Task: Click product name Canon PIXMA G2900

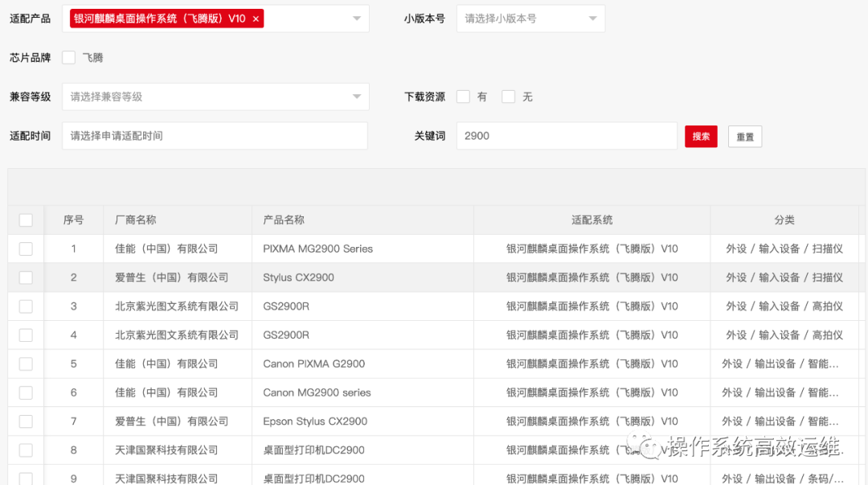Action: (x=314, y=364)
